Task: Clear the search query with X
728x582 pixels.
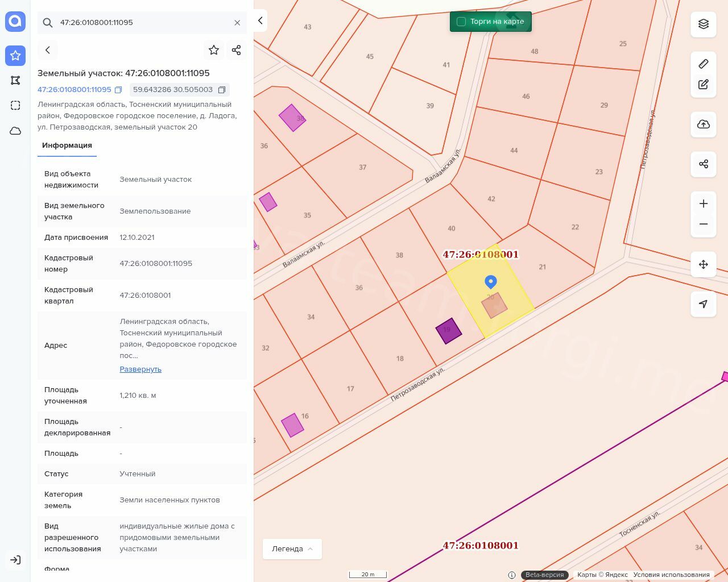Action: click(237, 23)
